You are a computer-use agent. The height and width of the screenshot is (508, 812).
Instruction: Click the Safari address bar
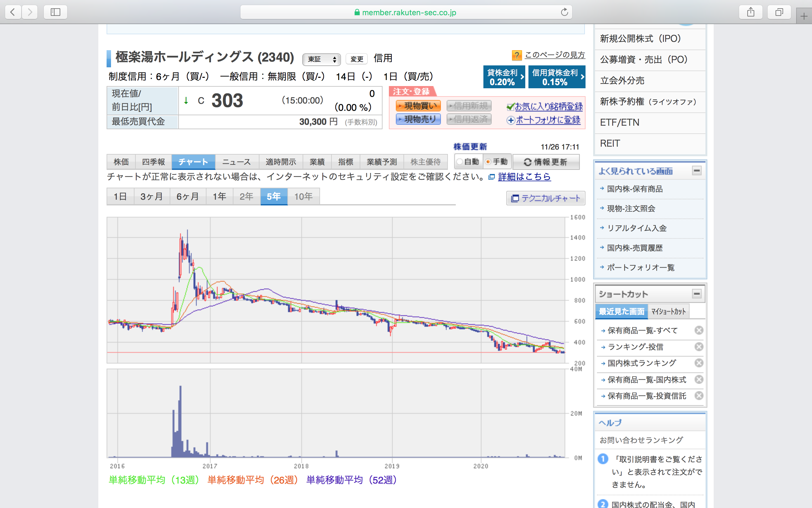406,12
